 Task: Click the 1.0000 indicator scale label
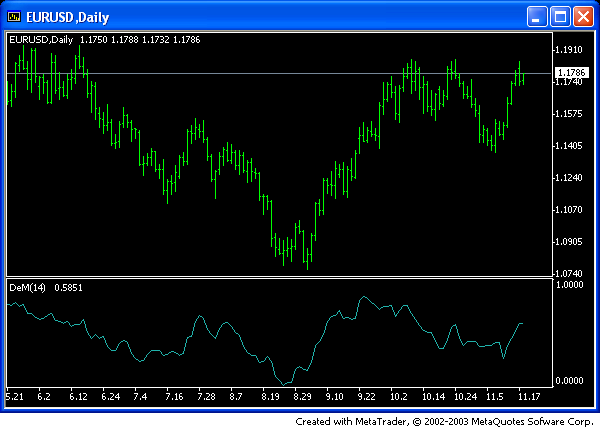tap(569, 285)
